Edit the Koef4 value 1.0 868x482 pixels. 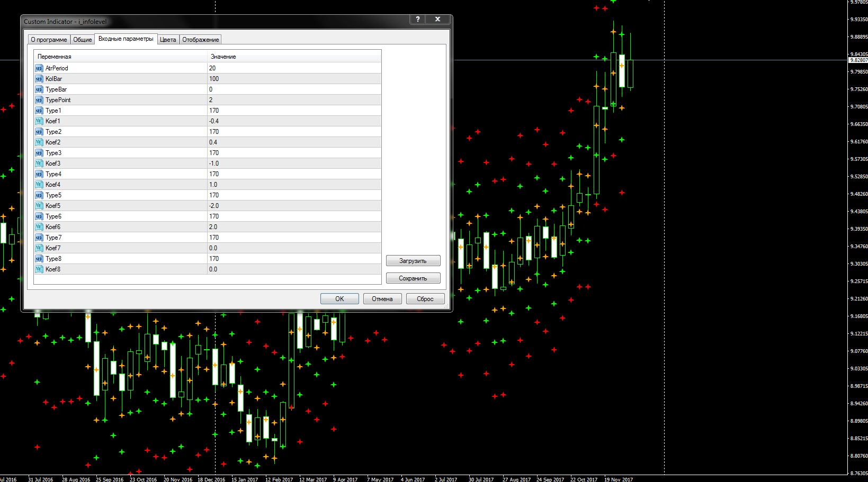294,185
